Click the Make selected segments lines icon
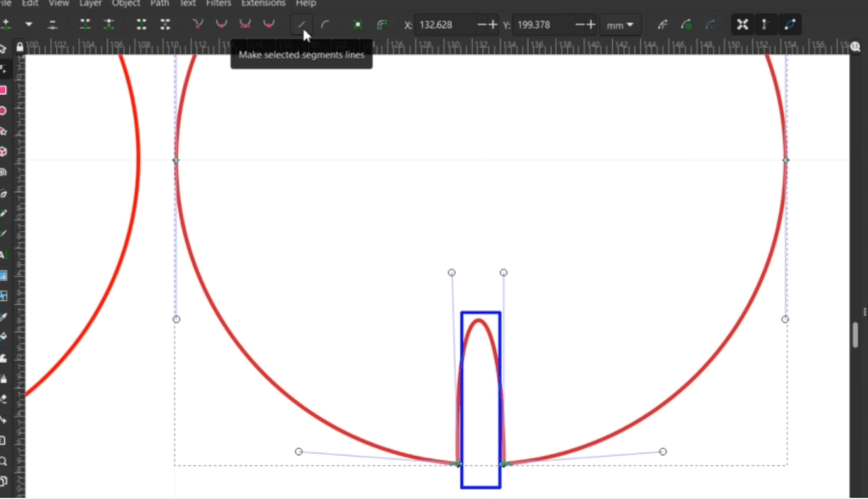This screenshot has width=868, height=499. 302,25
